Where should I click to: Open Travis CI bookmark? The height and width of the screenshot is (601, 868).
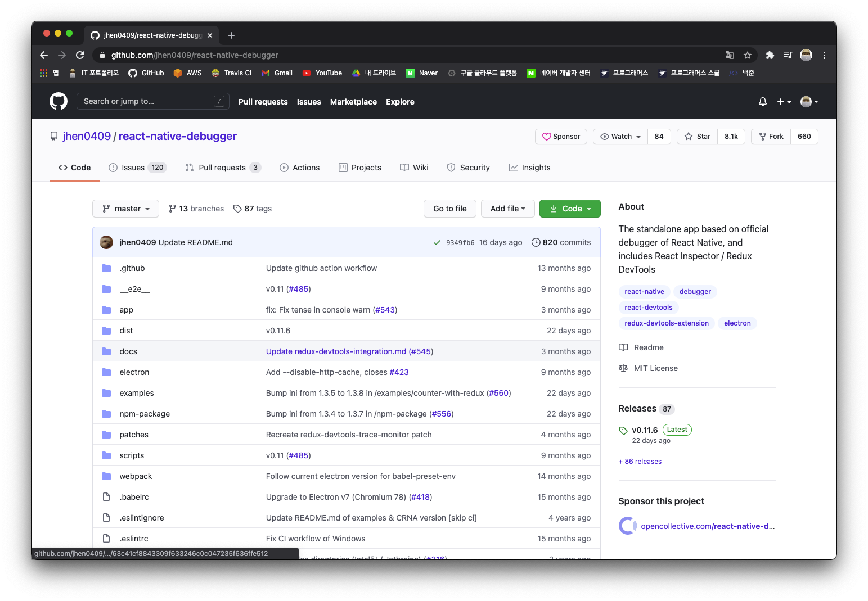(231, 73)
